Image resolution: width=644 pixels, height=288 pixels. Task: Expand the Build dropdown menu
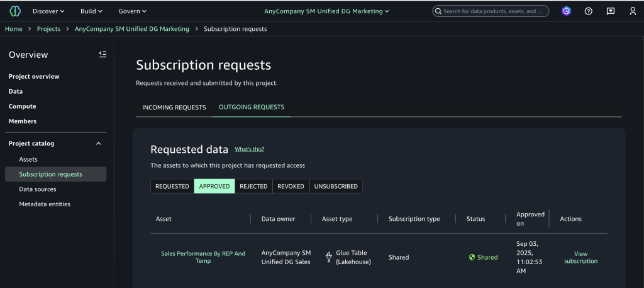pyautogui.click(x=91, y=11)
